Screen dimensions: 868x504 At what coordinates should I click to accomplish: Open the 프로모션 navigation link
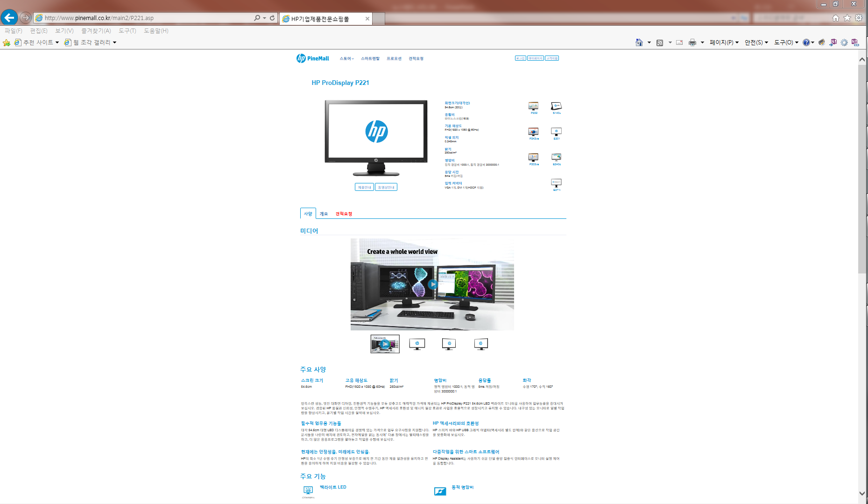pyautogui.click(x=394, y=58)
